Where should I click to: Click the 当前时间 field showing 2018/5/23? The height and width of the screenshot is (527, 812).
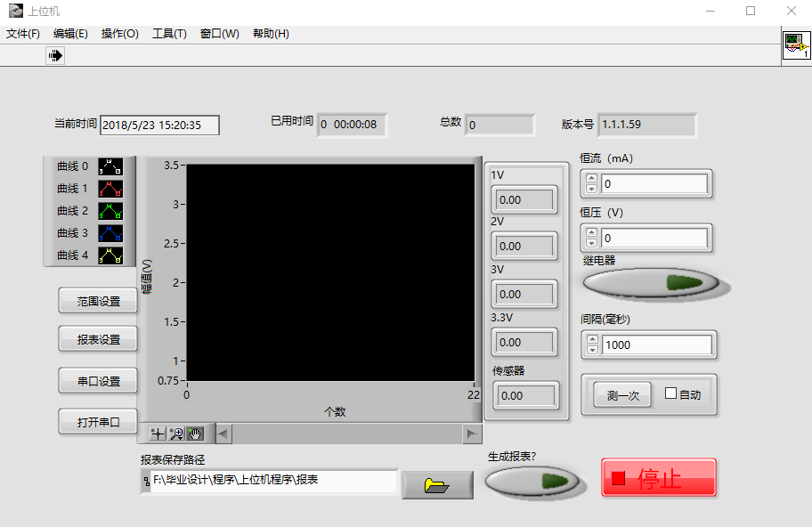tap(159, 125)
